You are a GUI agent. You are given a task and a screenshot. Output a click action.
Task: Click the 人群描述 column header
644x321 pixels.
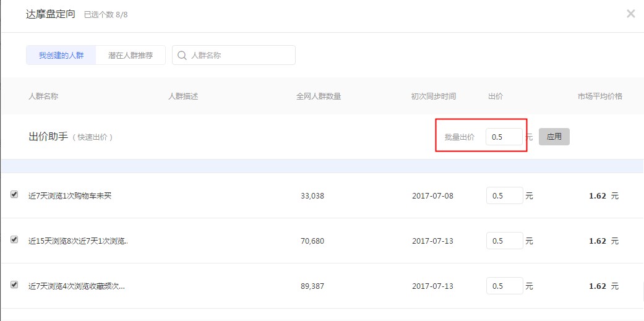click(x=183, y=96)
